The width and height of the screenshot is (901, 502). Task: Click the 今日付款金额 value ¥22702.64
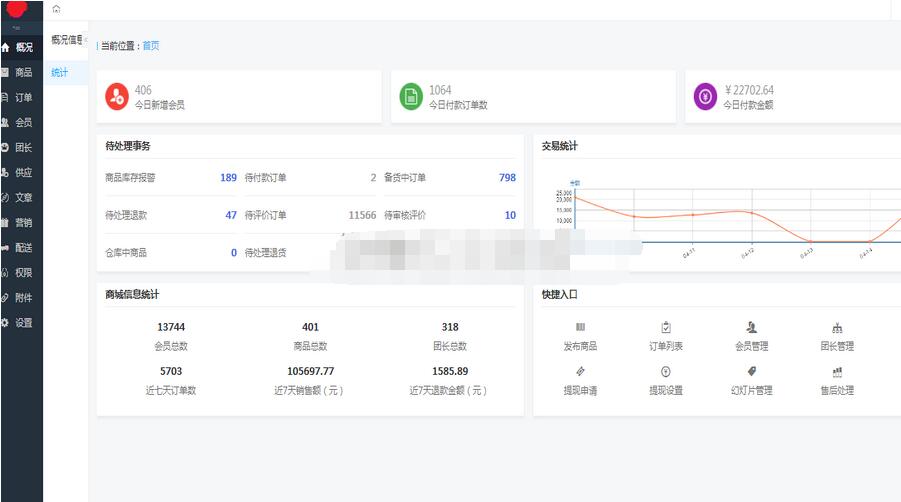coord(749,90)
